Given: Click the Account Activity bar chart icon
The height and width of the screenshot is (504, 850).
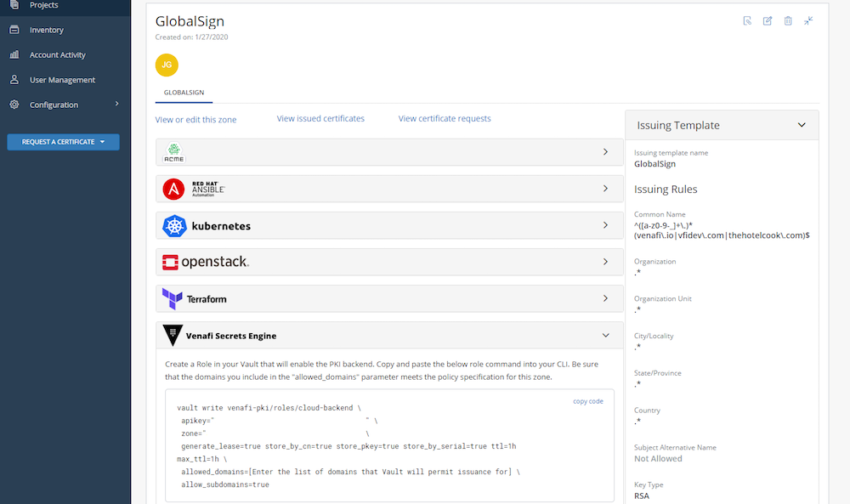Looking at the screenshot, I should pyautogui.click(x=14, y=54).
